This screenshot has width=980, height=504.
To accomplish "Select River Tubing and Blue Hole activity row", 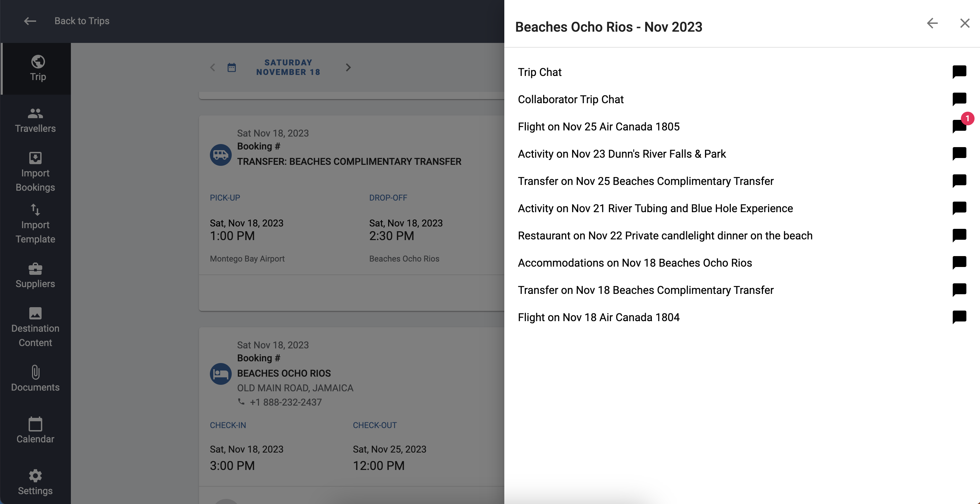I will [x=742, y=208].
